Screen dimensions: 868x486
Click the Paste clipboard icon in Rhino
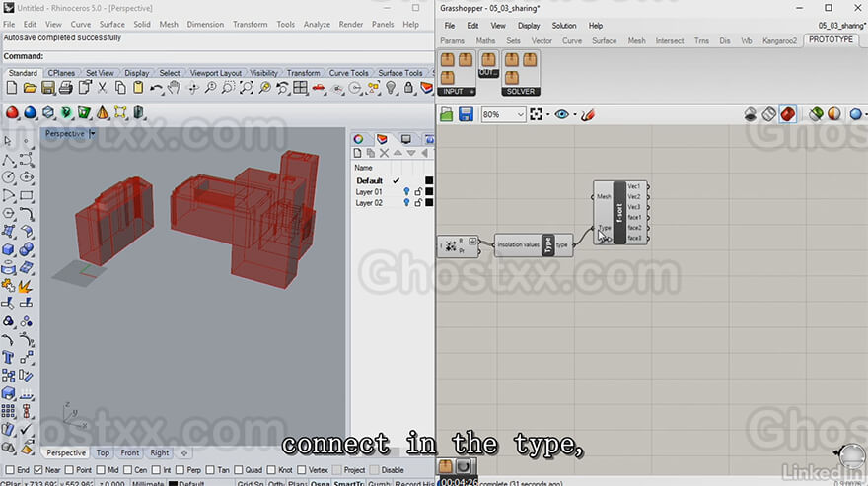click(x=138, y=88)
